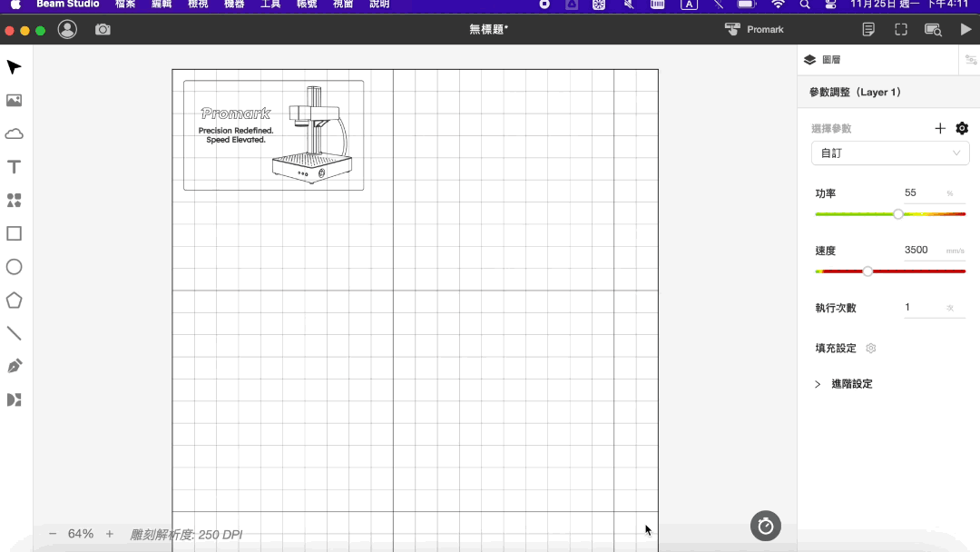
Task: Open the 帳號 menu
Action: [x=307, y=5]
